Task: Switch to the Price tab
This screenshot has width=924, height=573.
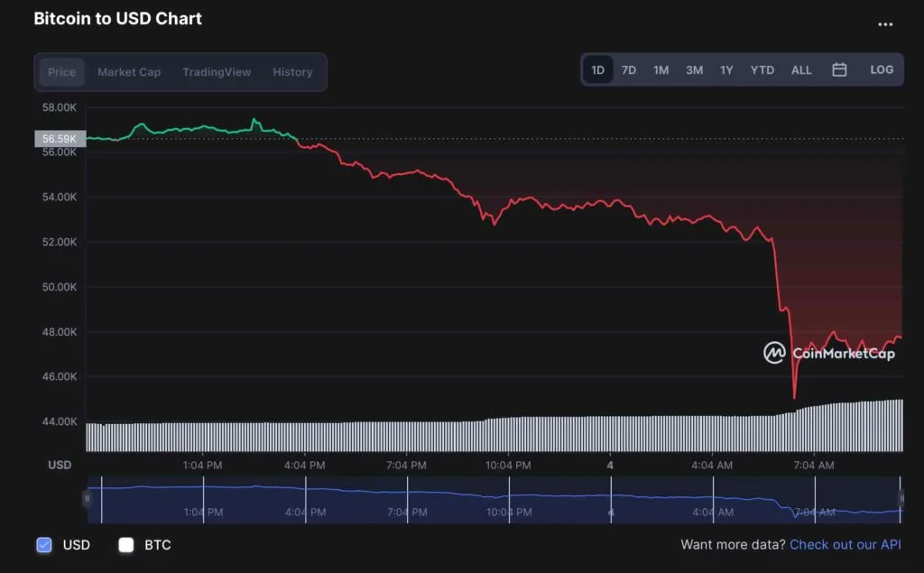Action: (x=61, y=72)
